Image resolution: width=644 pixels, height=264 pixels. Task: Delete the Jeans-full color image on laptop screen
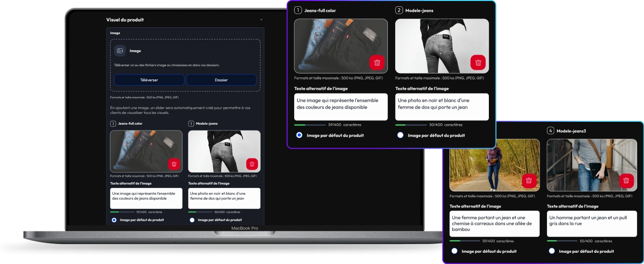[174, 164]
